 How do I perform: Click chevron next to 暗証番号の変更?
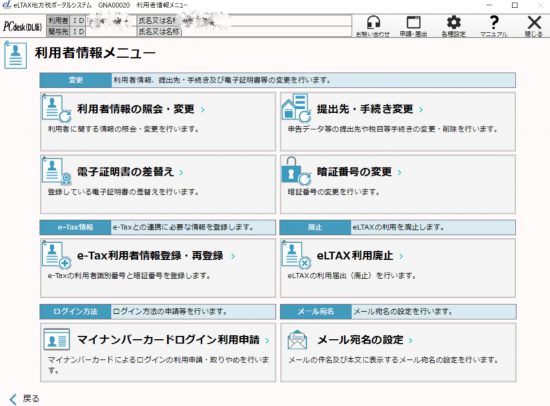[399, 172]
